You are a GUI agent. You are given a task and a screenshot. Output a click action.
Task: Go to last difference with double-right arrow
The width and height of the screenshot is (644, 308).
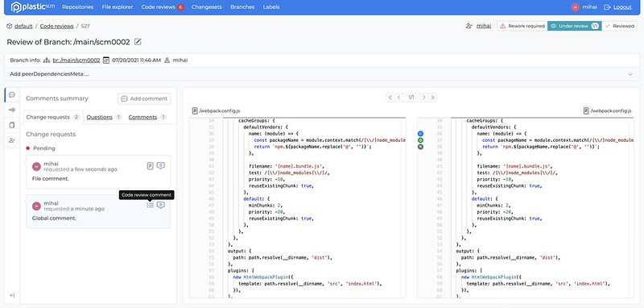[432, 98]
